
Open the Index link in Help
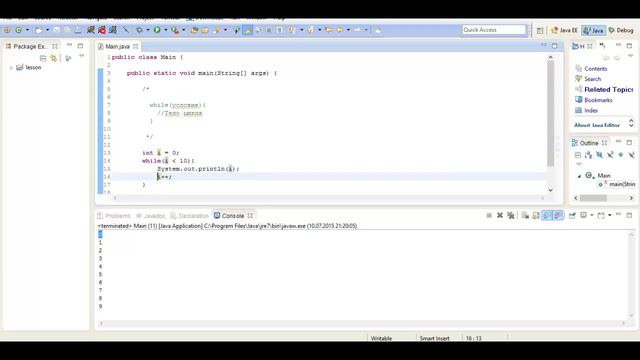click(591, 111)
